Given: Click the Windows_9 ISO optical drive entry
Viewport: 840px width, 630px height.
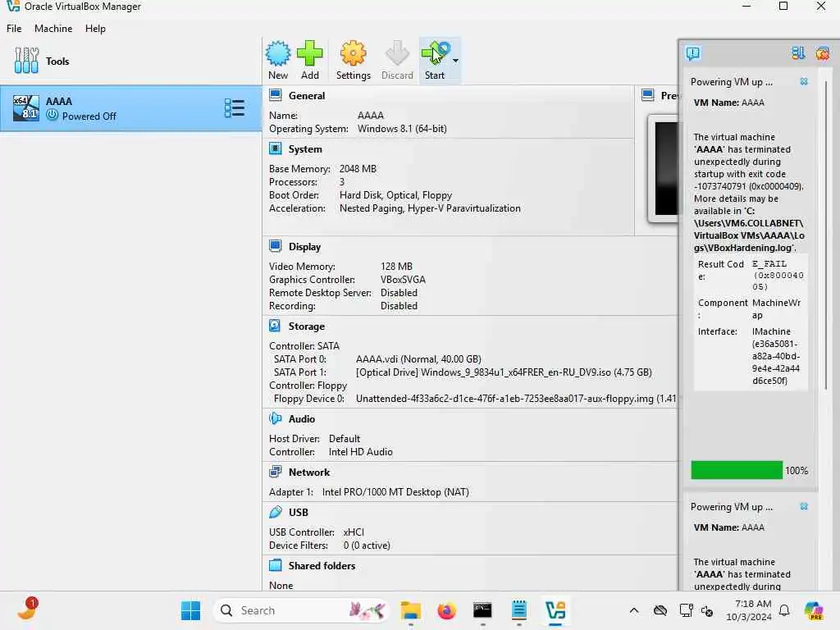Looking at the screenshot, I should tap(504, 372).
